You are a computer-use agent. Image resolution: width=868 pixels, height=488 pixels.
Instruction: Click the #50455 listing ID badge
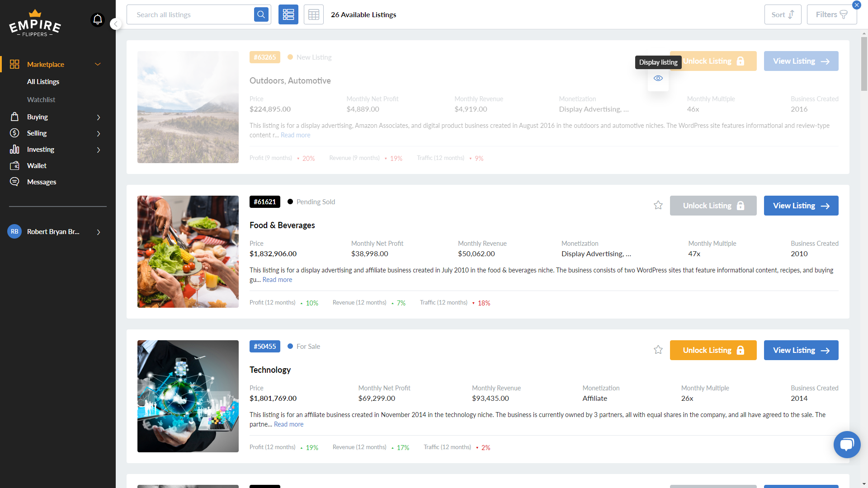[265, 347]
